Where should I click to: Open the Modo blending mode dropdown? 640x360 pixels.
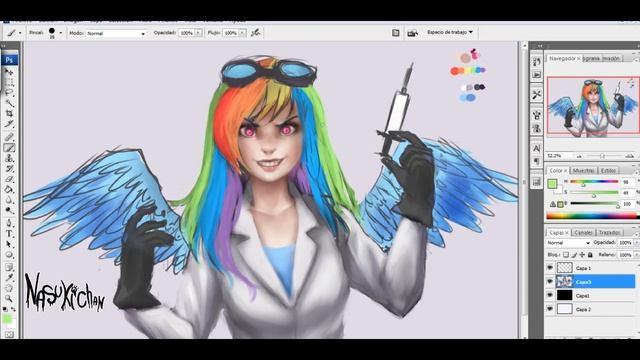pyautogui.click(x=116, y=33)
